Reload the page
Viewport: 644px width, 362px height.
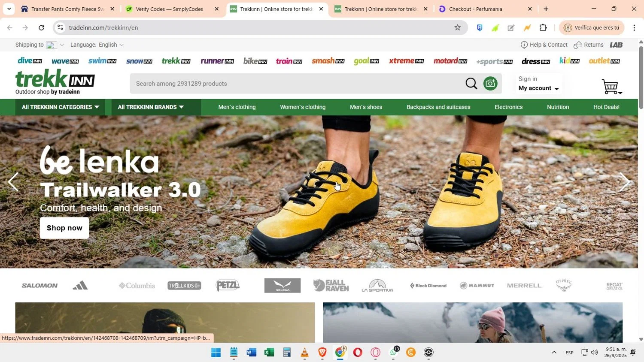click(41, 27)
